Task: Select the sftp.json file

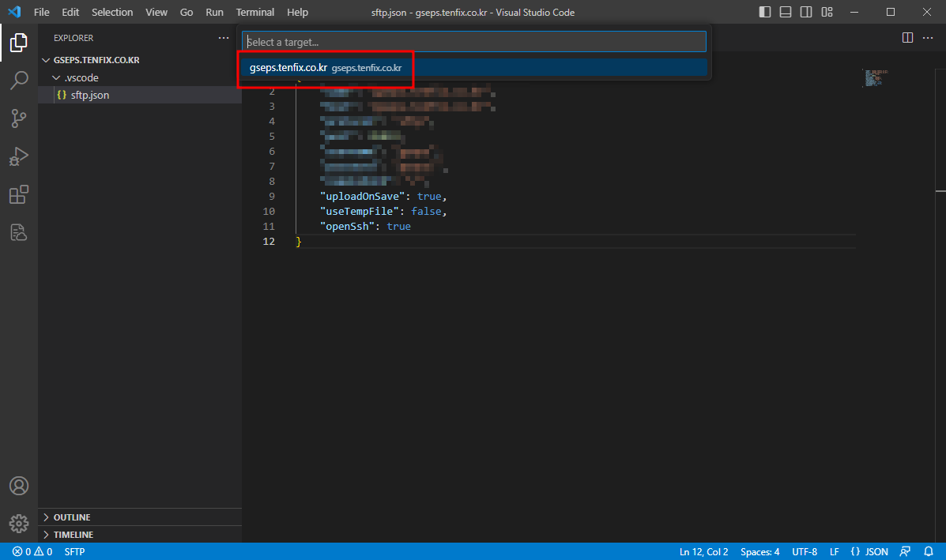Action: pos(140,96)
